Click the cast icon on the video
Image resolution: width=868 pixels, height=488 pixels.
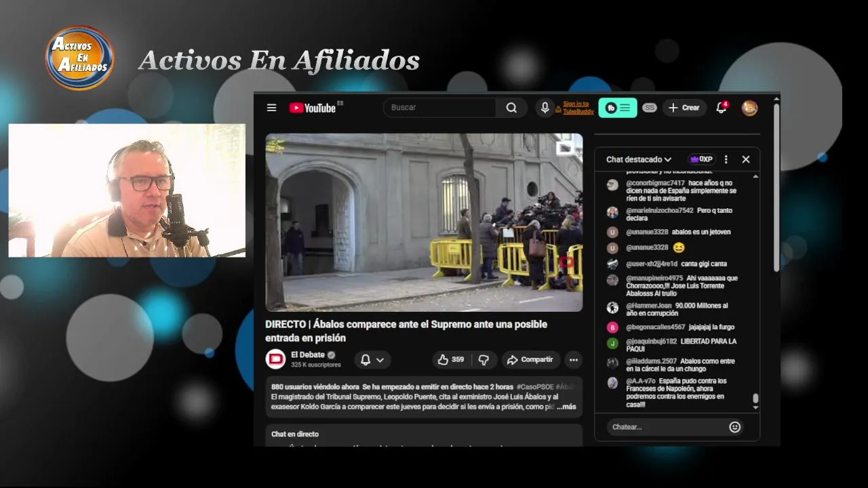565,147
